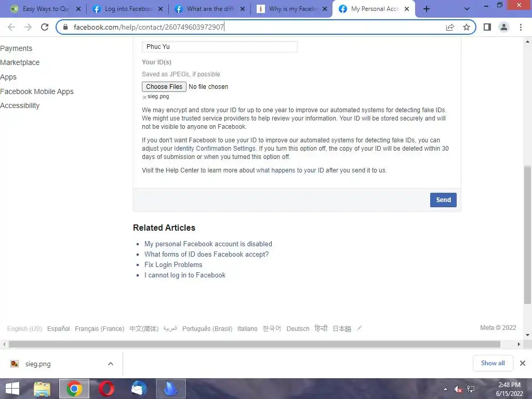Expand the tab search dropdown

point(467,9)
